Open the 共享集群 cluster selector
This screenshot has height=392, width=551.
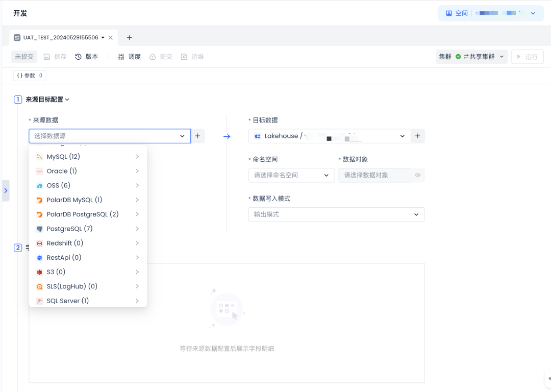click(x=471, y=57)
